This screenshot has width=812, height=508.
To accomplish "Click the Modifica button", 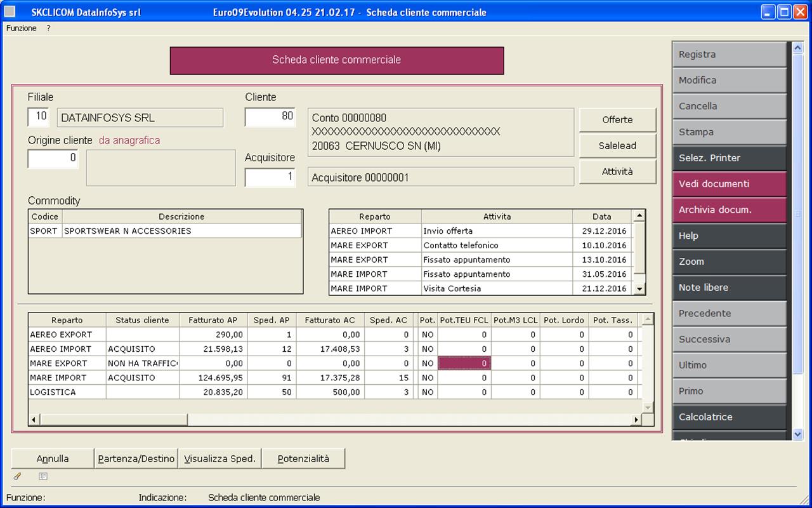I will pos(730,81).
